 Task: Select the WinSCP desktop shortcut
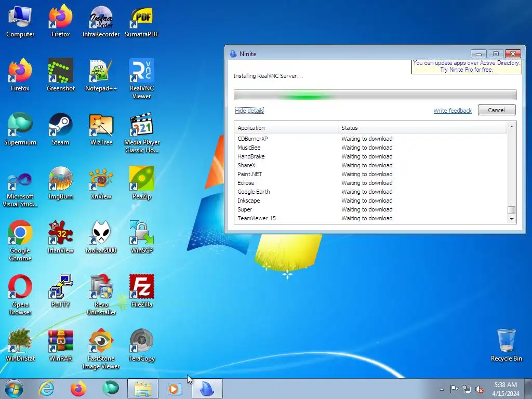(141, 237)
